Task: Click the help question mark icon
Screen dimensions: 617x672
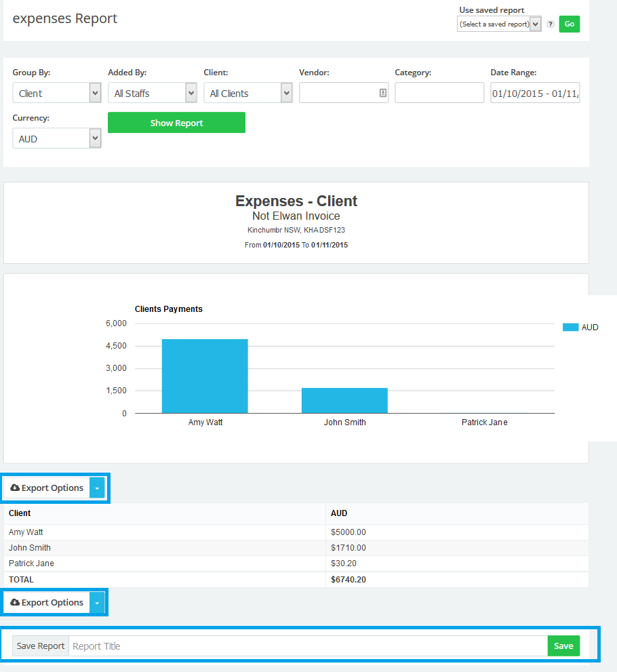Action: click(x=551, y=24)
